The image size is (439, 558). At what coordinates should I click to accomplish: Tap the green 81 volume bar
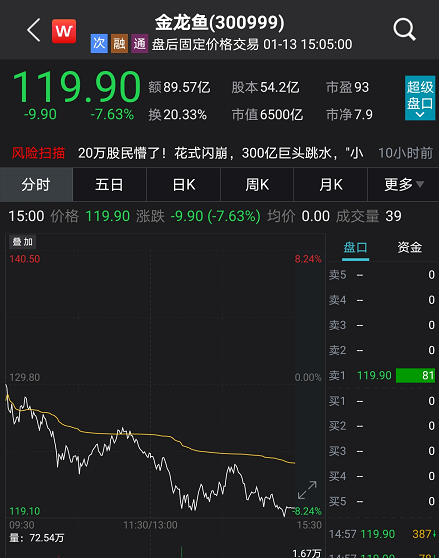pos(416,375)
